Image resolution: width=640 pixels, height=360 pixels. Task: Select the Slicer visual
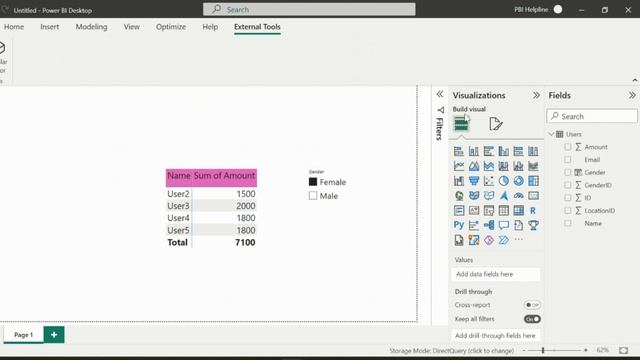coord(489,211)
